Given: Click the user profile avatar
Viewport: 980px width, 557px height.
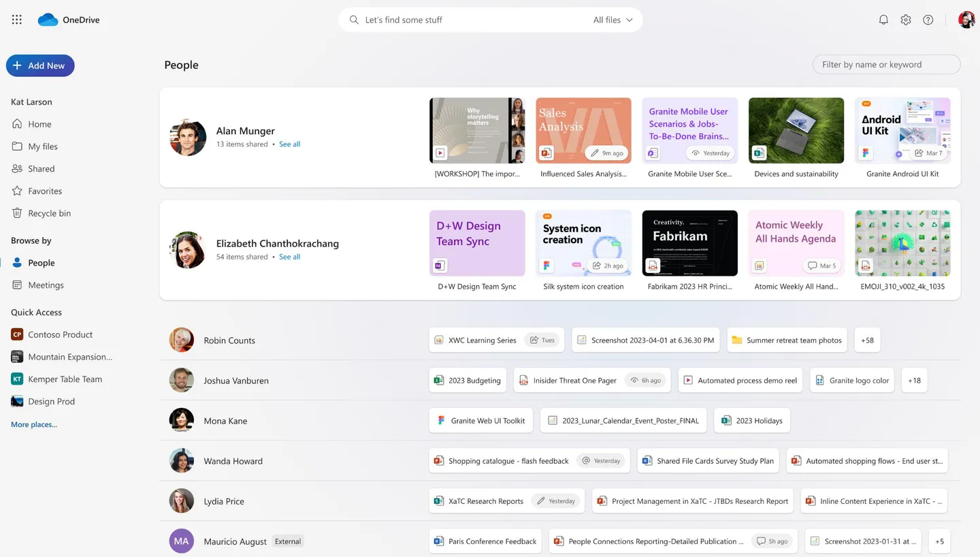Looking at the screenshot, I should (966, 20).
